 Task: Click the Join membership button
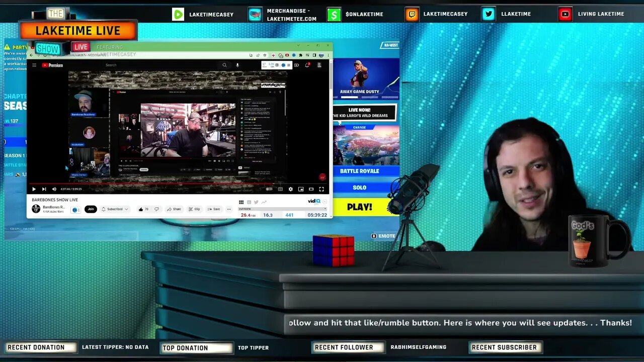pyautogui.click(x=91, y=209)
